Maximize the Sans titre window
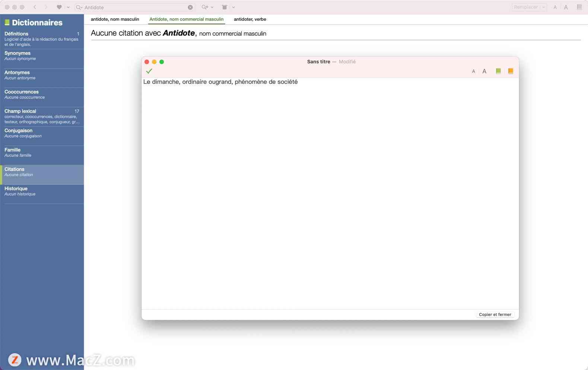 (x=162, y=62)
